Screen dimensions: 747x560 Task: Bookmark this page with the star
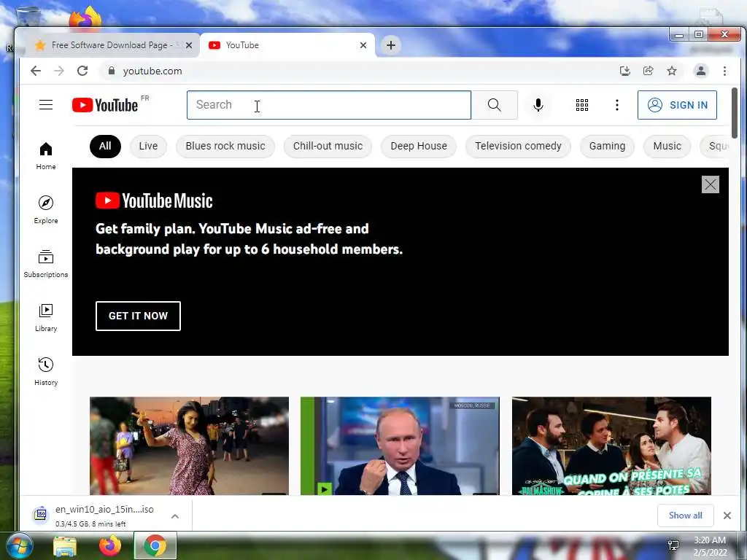672,71
